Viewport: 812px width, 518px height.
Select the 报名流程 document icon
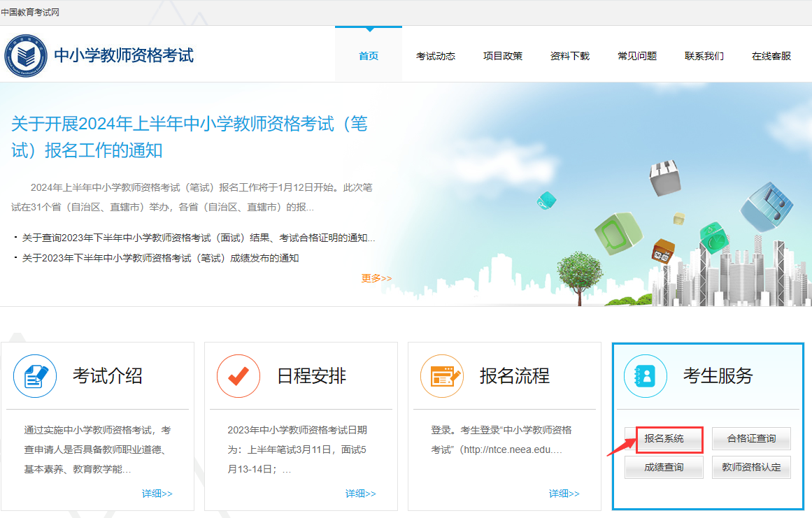tap(442, 376)
